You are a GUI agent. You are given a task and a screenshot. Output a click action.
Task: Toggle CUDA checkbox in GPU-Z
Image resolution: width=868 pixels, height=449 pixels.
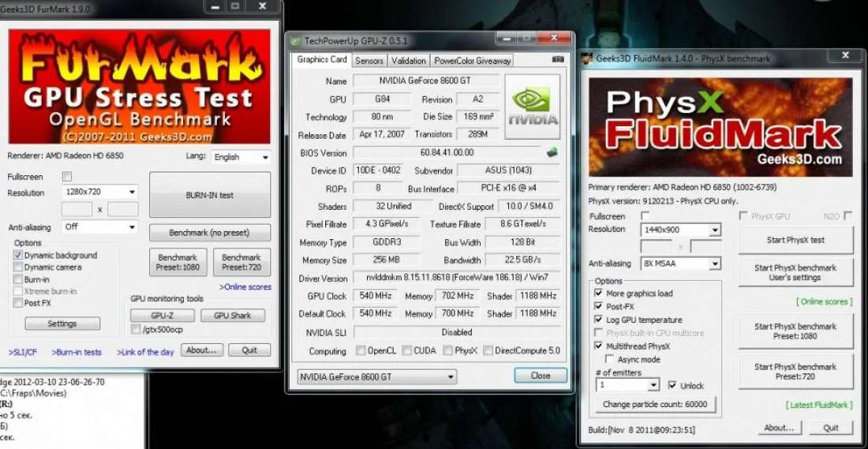(407, 350)
